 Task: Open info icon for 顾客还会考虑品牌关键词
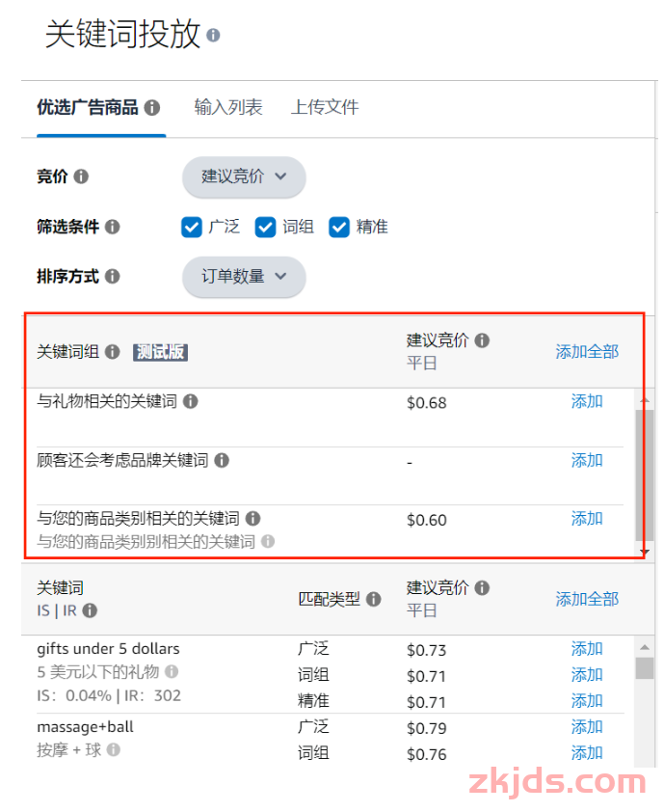coord(222,460)
